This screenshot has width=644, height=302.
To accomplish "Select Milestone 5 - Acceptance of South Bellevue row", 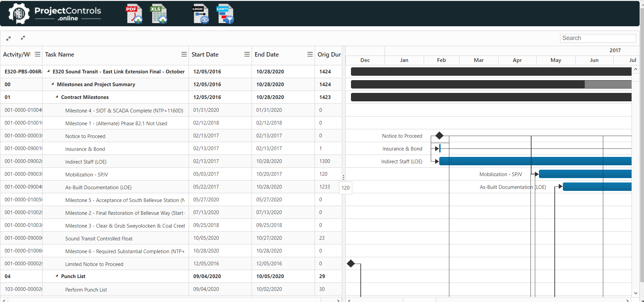I will [x=171, y=200].
